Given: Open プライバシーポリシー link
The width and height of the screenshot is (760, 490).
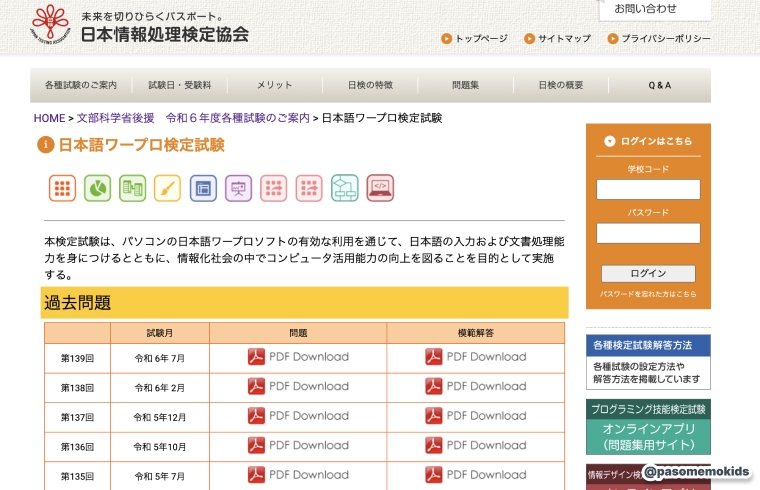Looking at the screenshot, I should click(x=659, y=38).
